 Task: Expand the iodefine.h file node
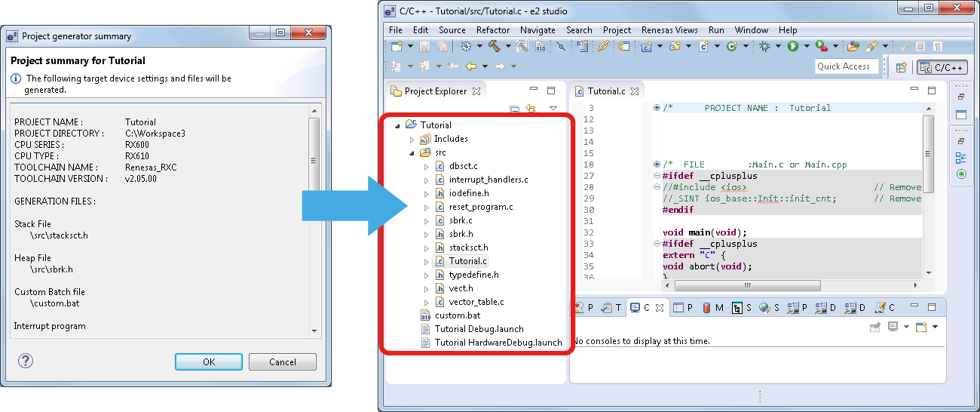426,193
